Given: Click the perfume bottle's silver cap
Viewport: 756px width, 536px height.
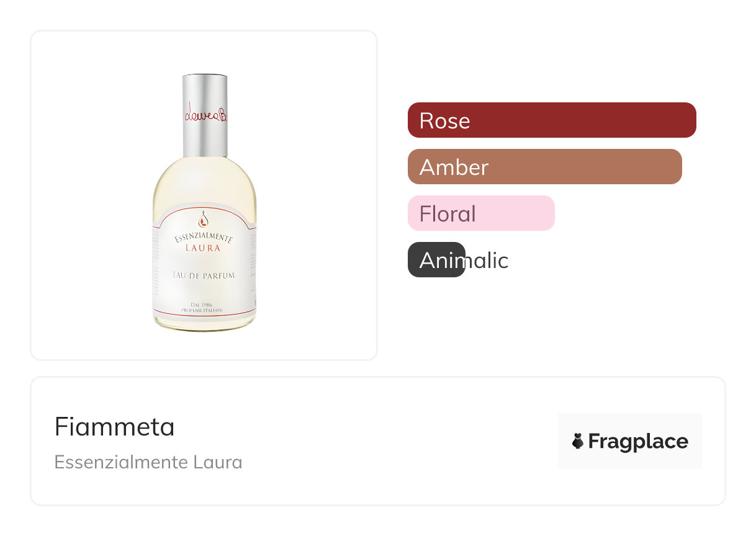Looking at the screenshot, I should (205, 93).
